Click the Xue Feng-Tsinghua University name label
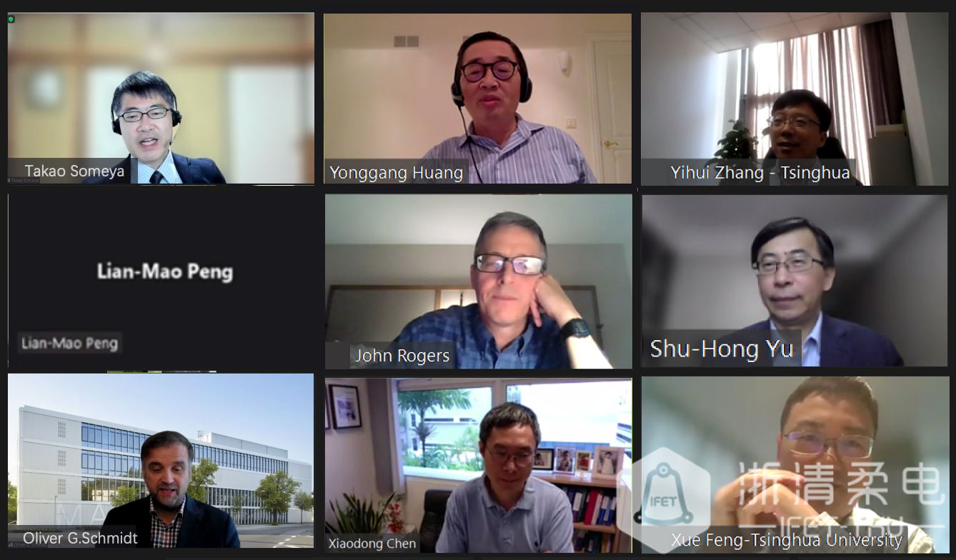Viewport: 956px width, 560px height. click(x=787, y=540)
